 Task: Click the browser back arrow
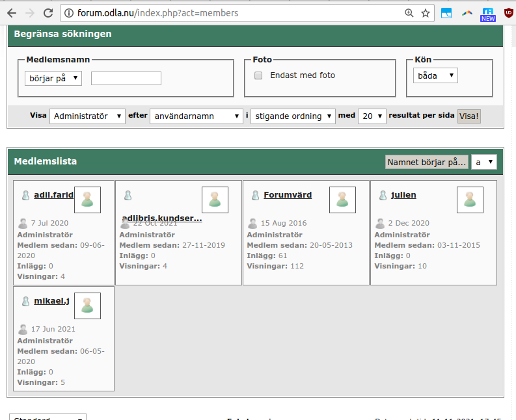coord(12,13)
